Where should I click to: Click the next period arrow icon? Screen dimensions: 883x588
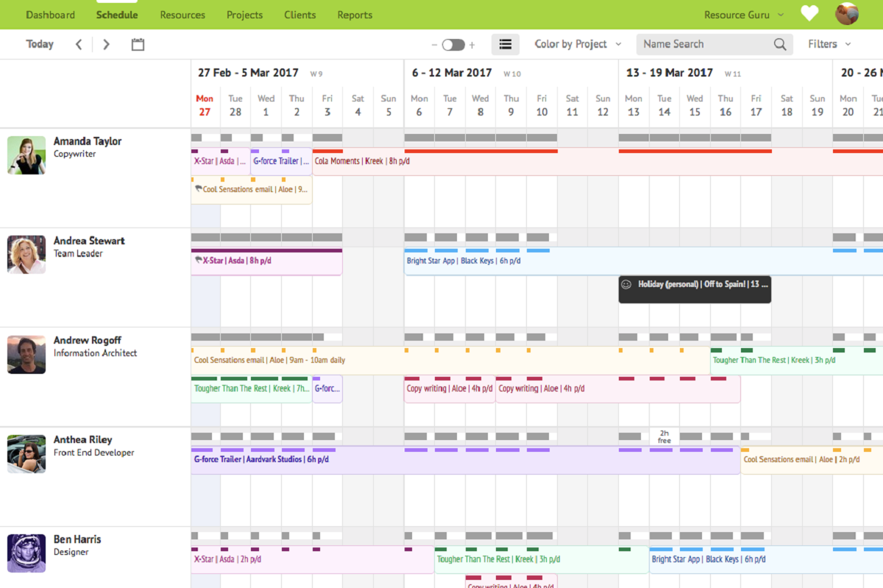105,43
